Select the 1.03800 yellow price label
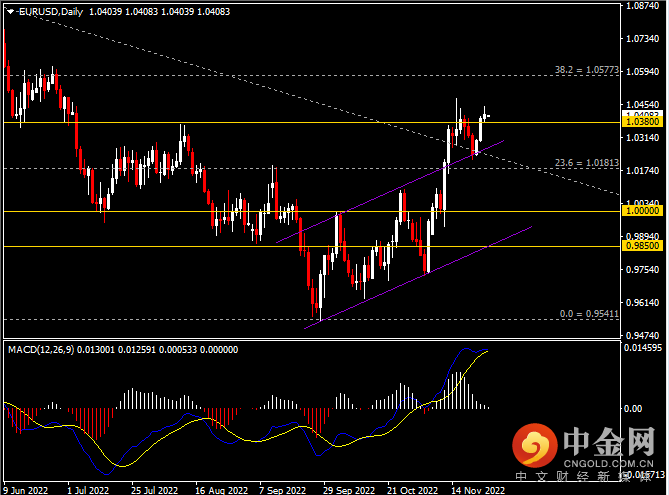Screen dimensions: 669x495 [642, 123]
